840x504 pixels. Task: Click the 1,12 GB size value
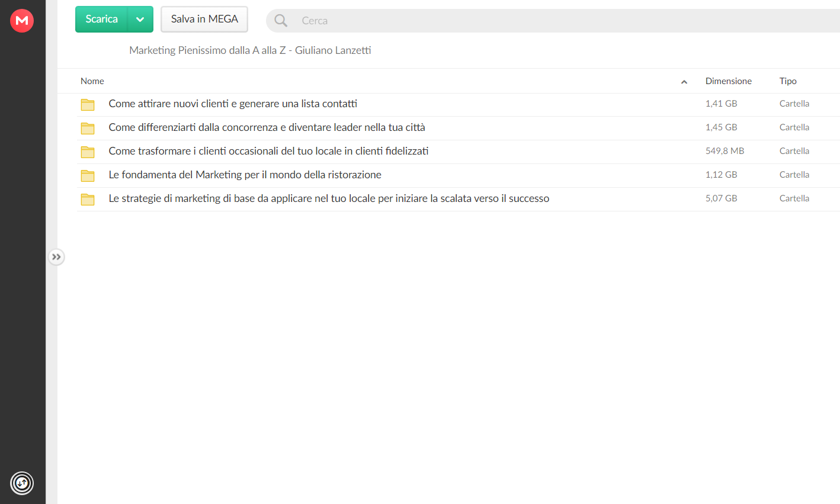pyautogui.click(x=721, y=175)
